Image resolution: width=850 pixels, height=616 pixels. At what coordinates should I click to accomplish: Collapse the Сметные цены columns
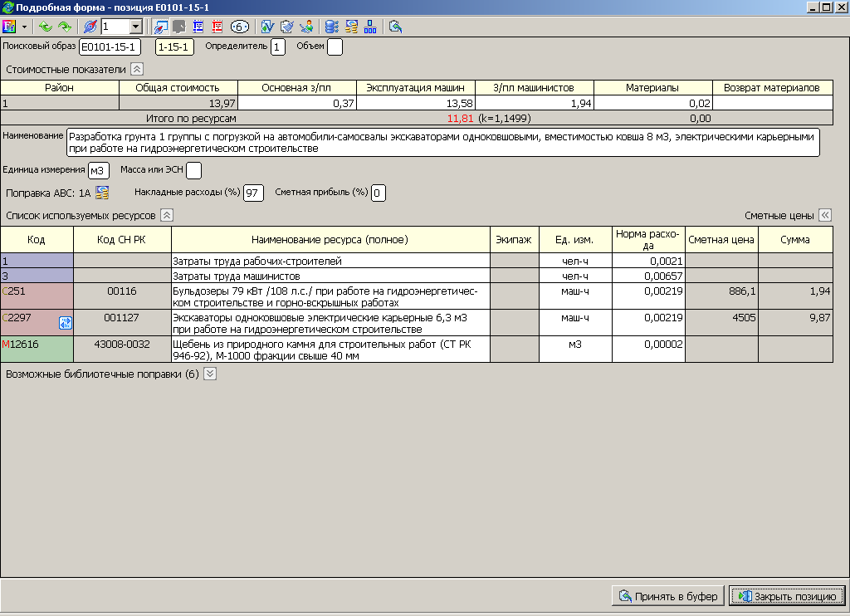point(825,215)
